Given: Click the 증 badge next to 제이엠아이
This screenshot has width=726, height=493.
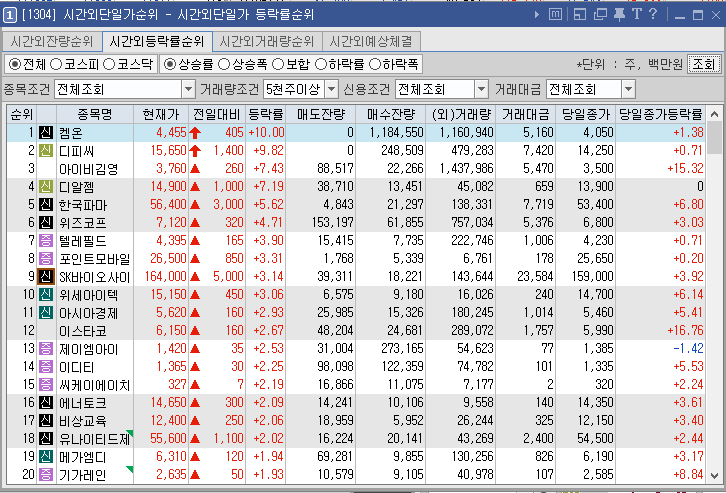Looking at the screenshot, I should [x=46, y=349].
